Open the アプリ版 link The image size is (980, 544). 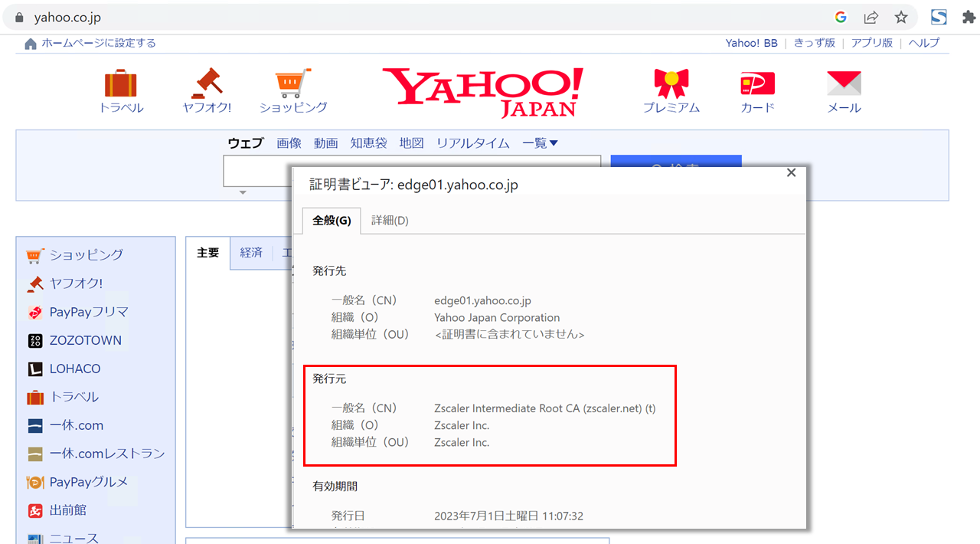tap(872, 44)
